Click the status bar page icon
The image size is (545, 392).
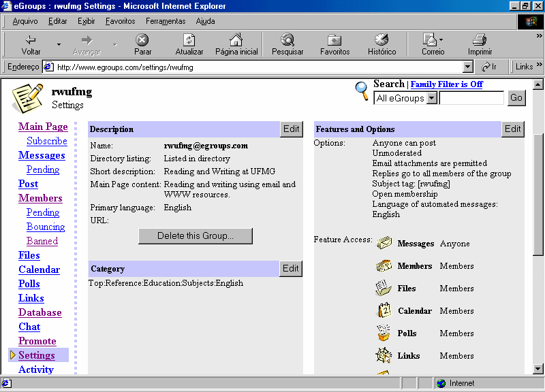(x=7, y=383)
